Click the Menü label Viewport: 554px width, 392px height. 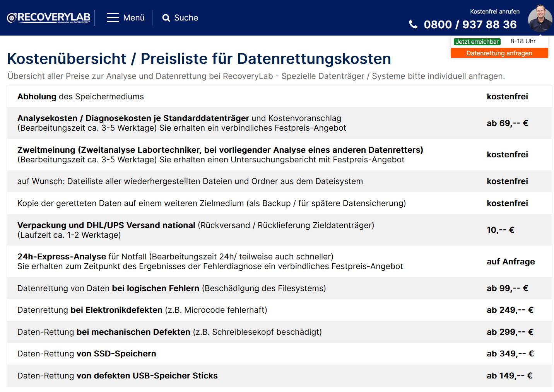[134, 18]
